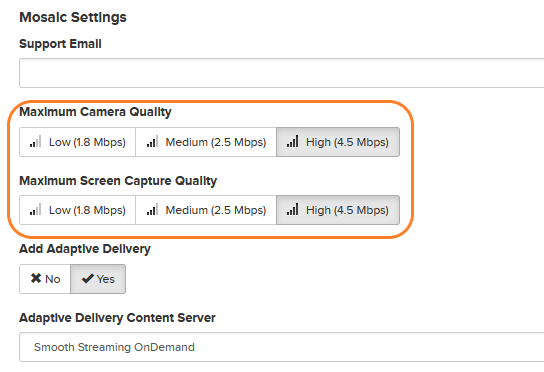Select High (4.5 Mbps) for Maximum Camera Quality

[338, 142]
